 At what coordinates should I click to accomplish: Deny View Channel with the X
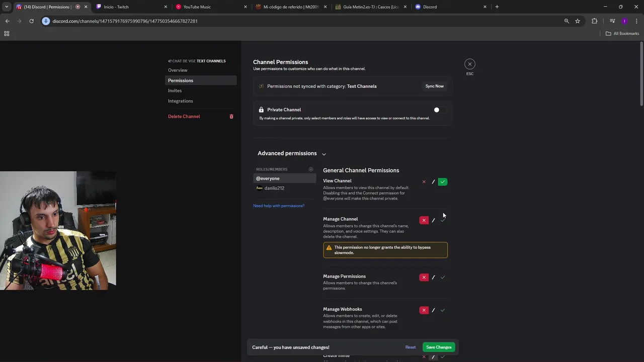[424, 182]
